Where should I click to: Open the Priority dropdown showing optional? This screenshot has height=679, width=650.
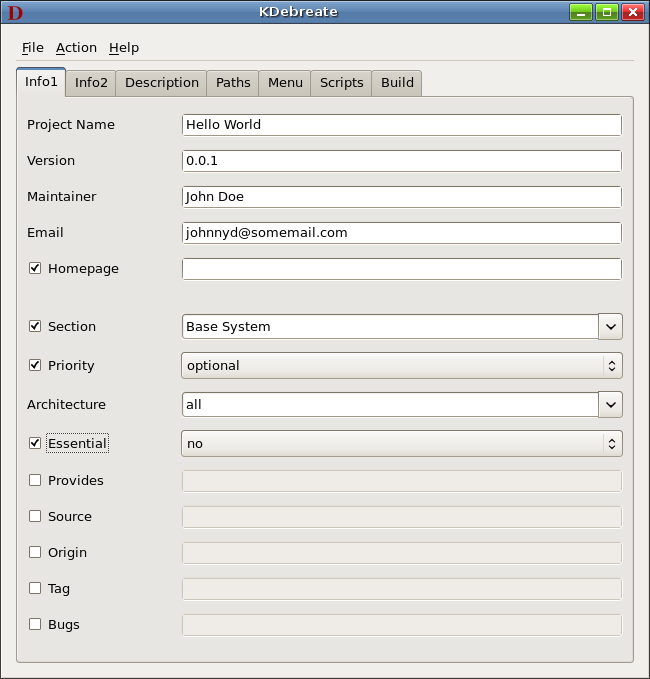point(402,365)
